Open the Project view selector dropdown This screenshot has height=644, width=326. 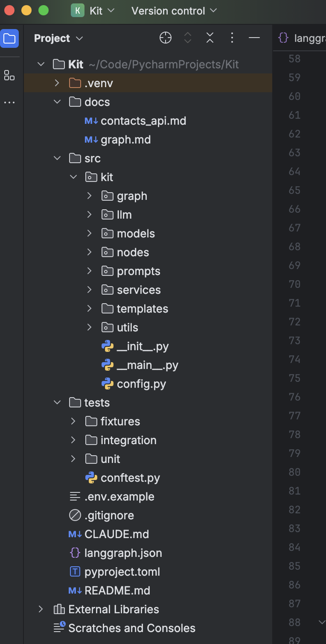58,38
